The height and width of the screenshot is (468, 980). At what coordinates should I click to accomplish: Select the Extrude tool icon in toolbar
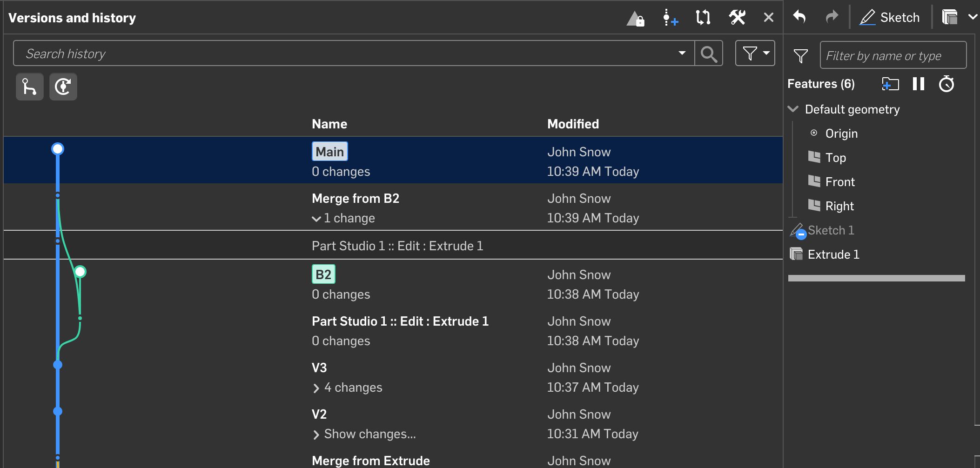coord(949,17)
